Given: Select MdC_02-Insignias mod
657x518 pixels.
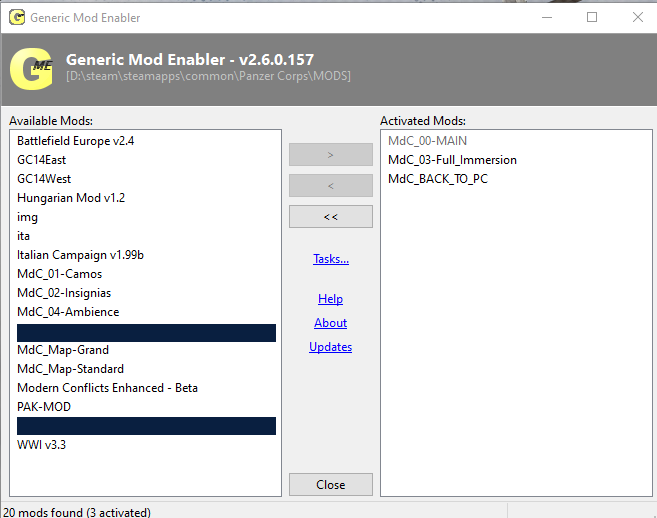Looking at the screenshot, I should (x=64, y=293).
